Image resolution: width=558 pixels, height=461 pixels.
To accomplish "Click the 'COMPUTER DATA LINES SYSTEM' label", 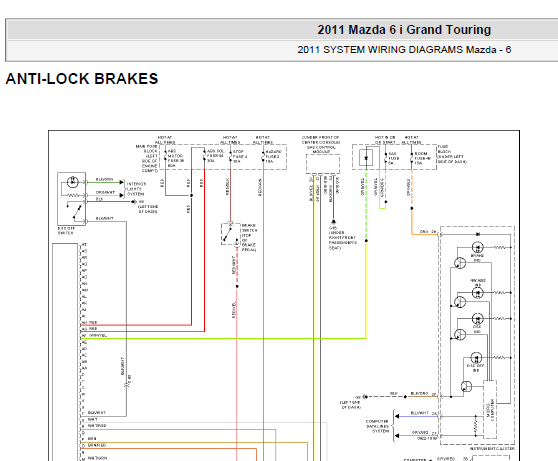I will pos(378,426).
